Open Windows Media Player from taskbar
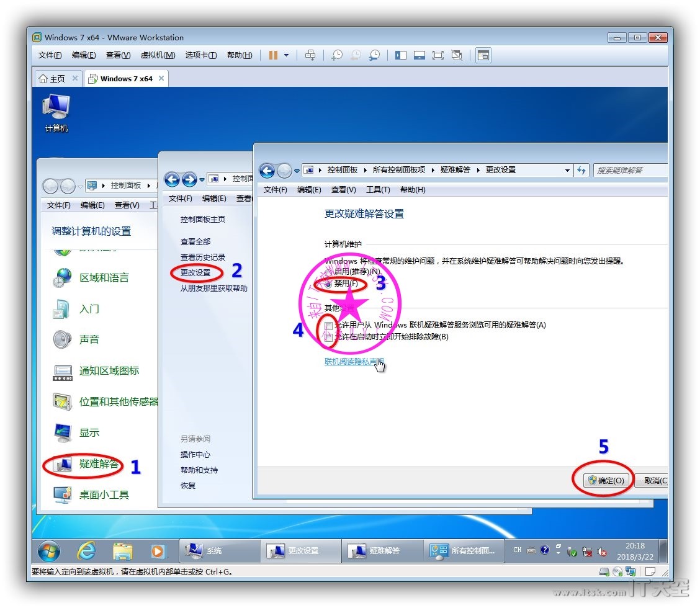Viewport: 700px width, 608px height. pos(158,550)
